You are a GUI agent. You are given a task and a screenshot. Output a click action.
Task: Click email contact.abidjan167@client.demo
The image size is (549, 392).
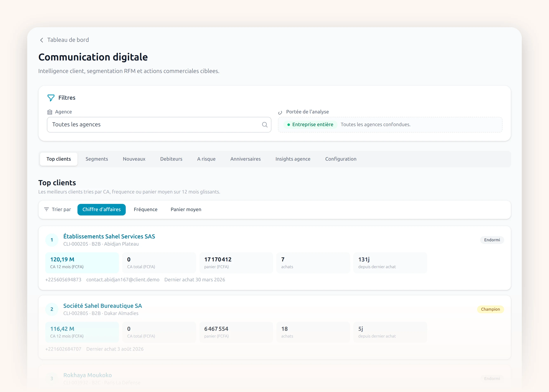tap(123, 279)
